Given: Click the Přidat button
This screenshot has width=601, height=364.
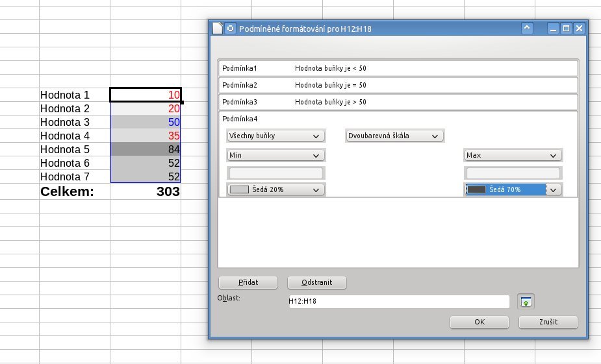Looking at the screenshot, I should pyautogui.click(x=248, y=282).
